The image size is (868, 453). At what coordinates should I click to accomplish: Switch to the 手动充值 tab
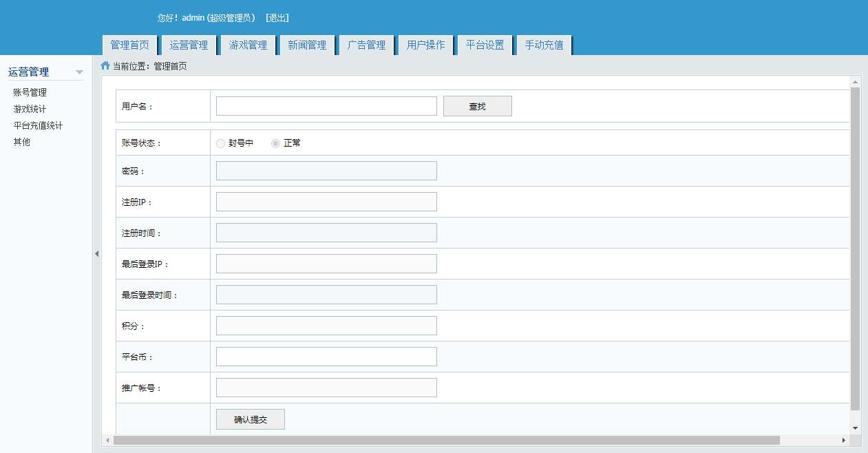(543, 44)
